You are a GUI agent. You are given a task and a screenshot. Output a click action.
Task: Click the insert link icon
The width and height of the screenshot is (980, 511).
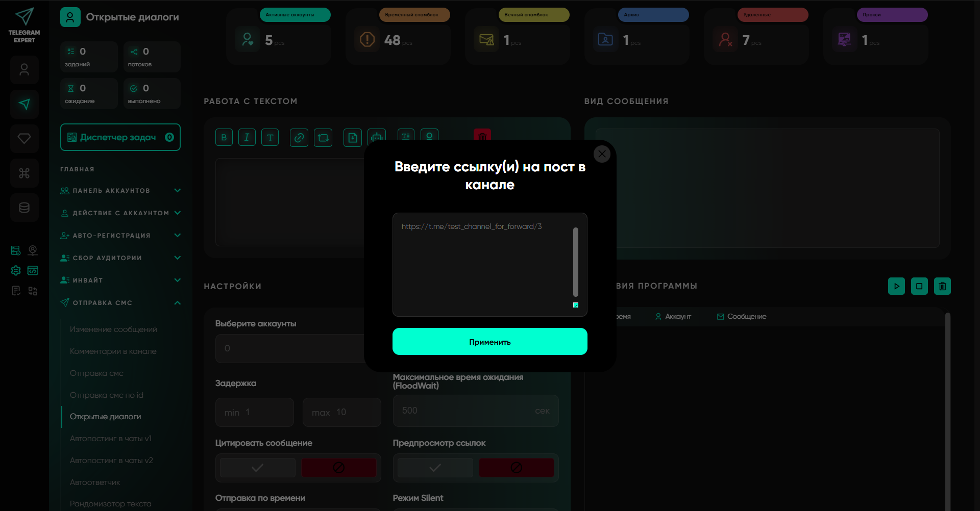click(299, 137)
